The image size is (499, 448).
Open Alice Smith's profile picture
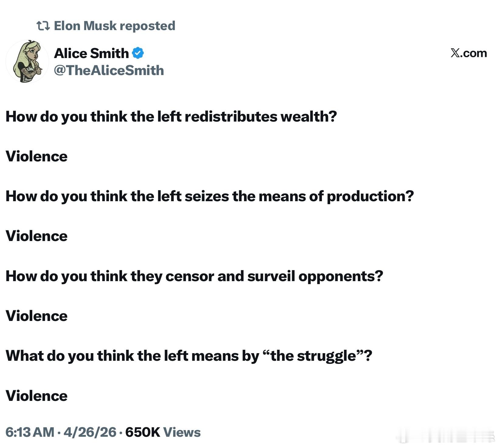click(27, 62)
